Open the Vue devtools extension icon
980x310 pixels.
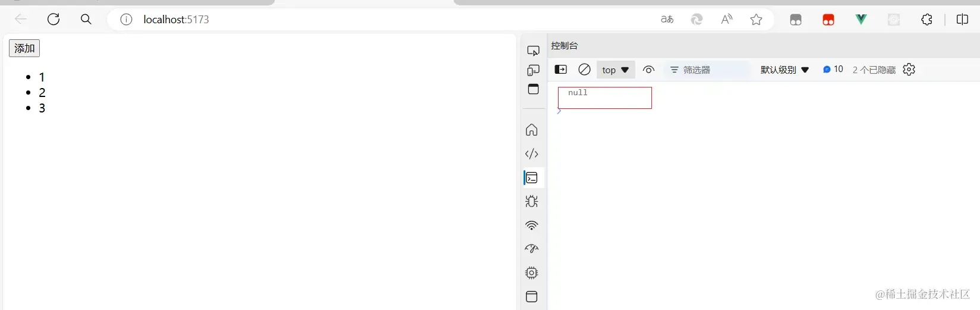[x=861, y=20]
